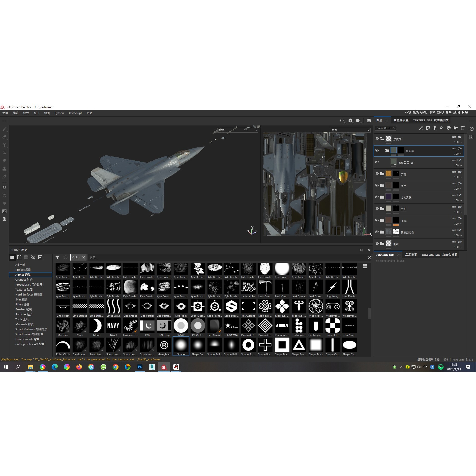Toggle visibility of the EOTS layer
This screenshot has width=476, height=476.
click(377, 220)
